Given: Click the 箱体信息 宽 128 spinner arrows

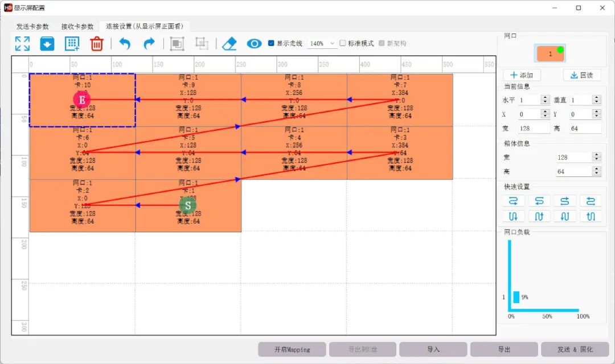Looking at the screenshot, I should coord(597,157).
